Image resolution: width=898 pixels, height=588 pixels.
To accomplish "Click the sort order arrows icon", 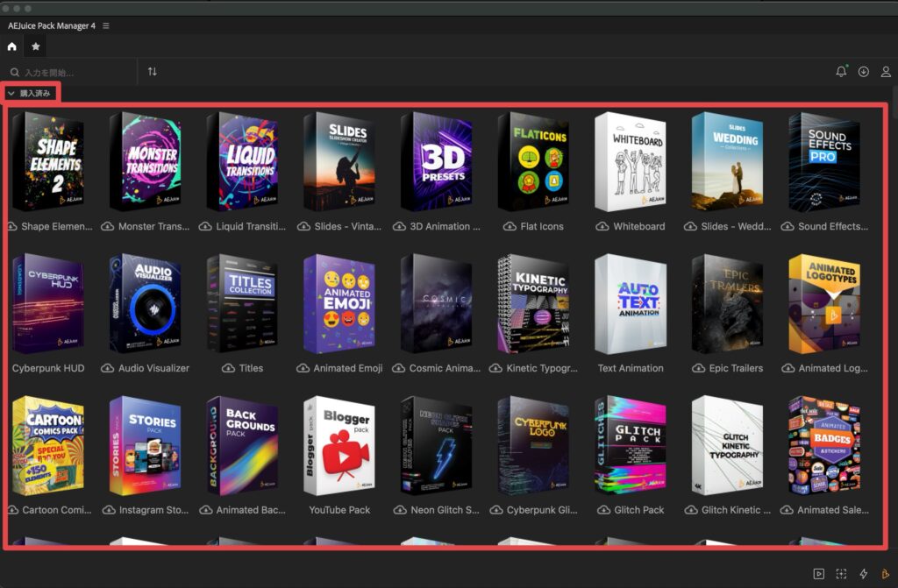I will 153,72.
